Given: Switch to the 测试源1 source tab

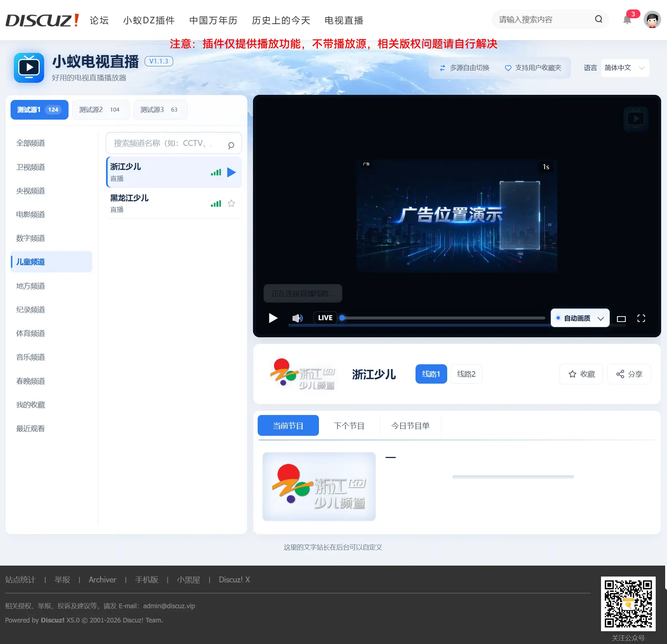Looking at the screenshot, I should [39, 110].
